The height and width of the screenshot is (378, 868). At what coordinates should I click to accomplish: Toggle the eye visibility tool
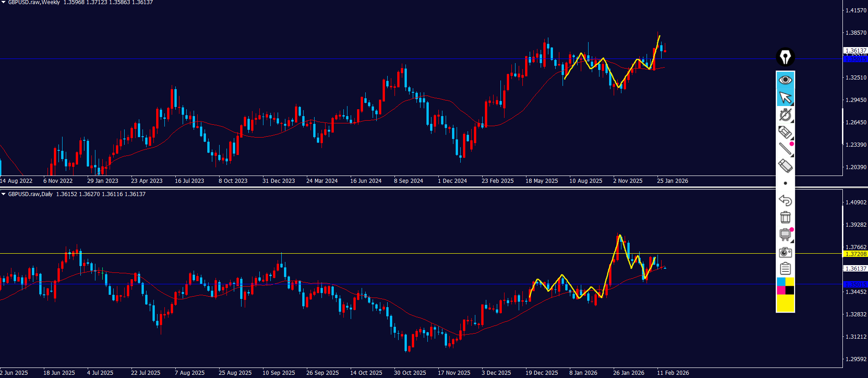(785, 80)
